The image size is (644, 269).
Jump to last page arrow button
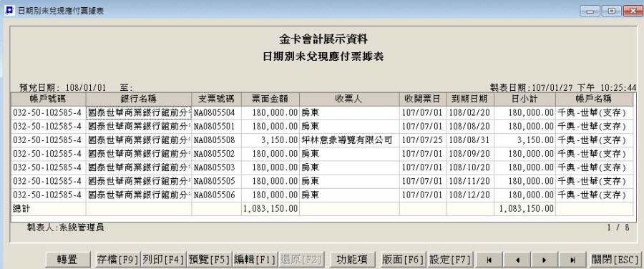[572, 260]
